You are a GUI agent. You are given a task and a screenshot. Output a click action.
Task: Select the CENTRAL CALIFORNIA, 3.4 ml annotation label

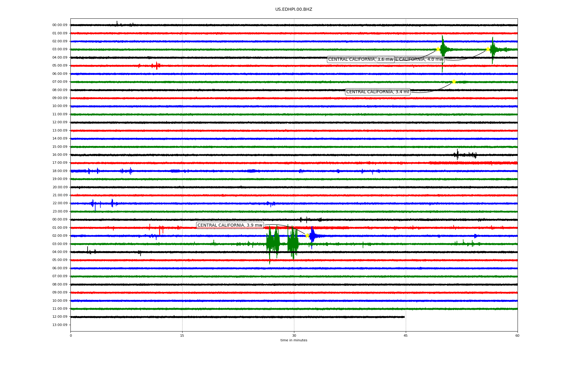(x=377, y=92)
